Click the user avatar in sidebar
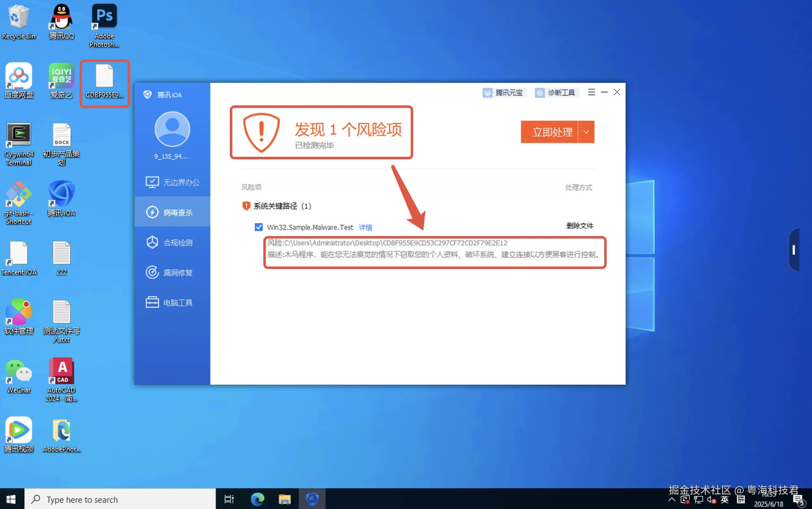The height and width of the screenshot is (509, 812). tap(172, 129)
